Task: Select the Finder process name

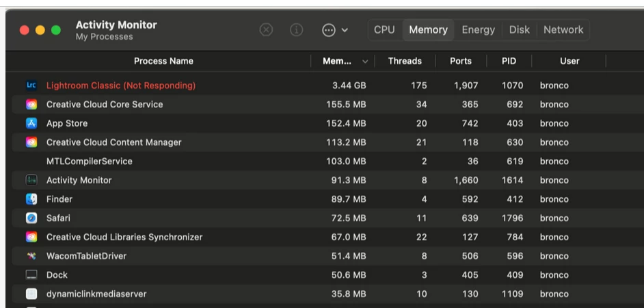Action: [59, 199]
